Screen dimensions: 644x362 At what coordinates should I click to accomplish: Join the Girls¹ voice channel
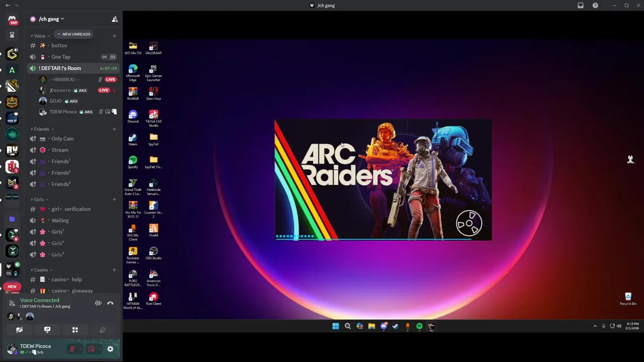73,232
